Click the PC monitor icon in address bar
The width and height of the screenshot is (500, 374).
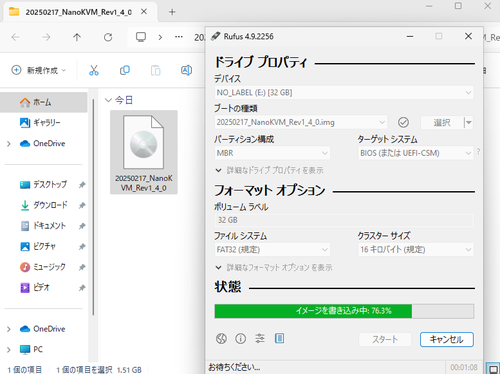141,37
